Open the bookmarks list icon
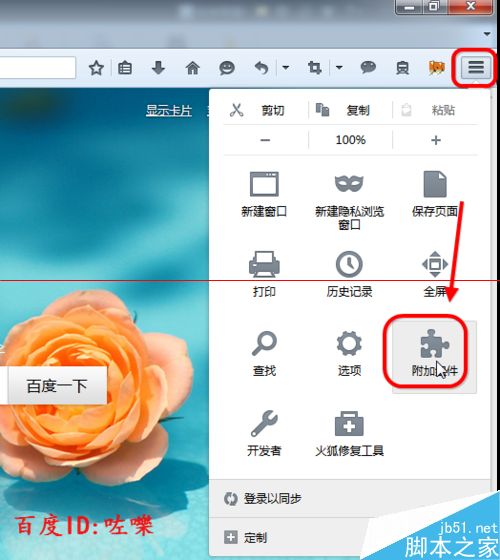The image size is (500, 560). [125, 68]
